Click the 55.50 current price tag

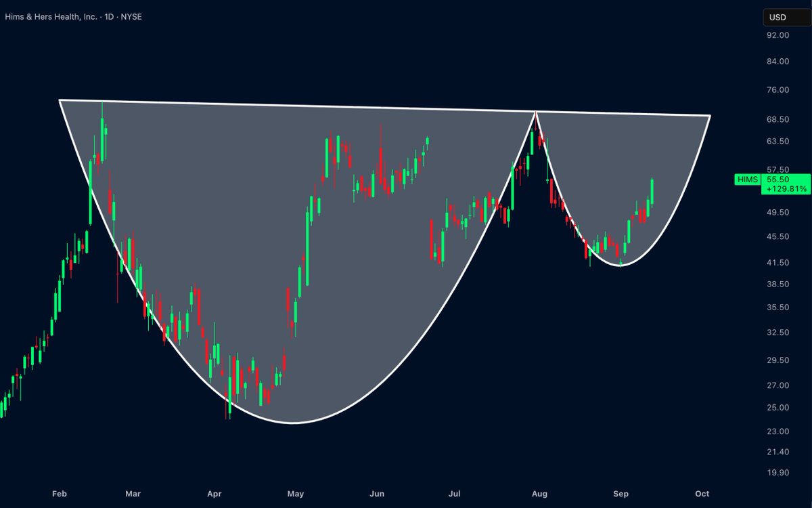click(778, 179)
